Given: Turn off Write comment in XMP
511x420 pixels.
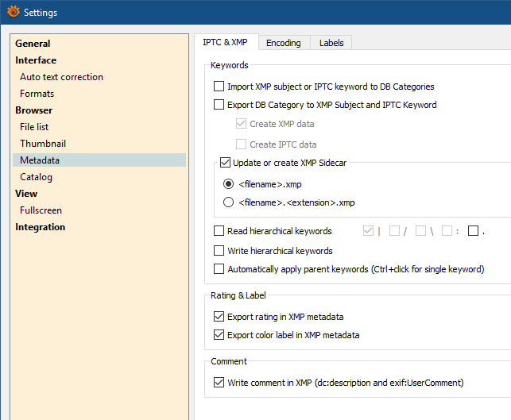Looking at the screenshot, I should [x=219, y=383].
